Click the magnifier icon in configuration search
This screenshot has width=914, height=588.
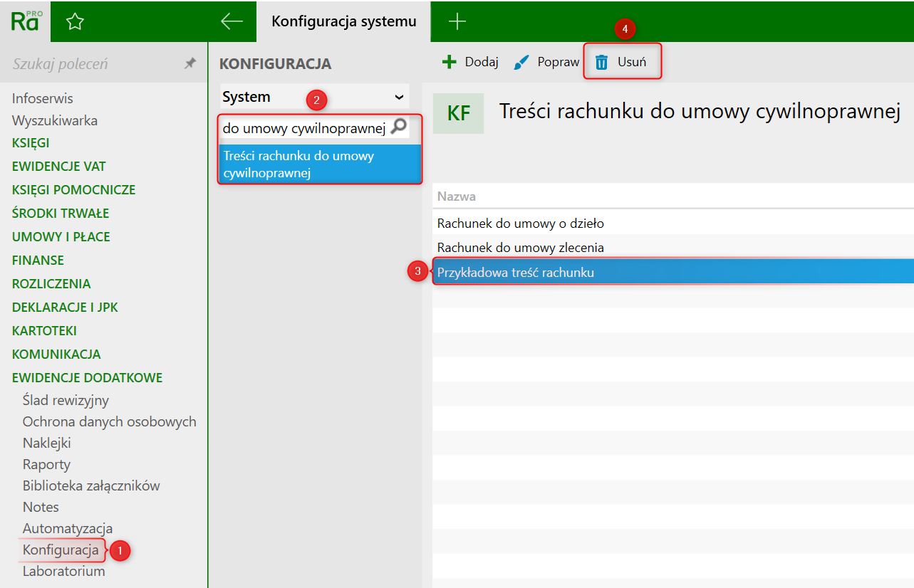(399, 127)
